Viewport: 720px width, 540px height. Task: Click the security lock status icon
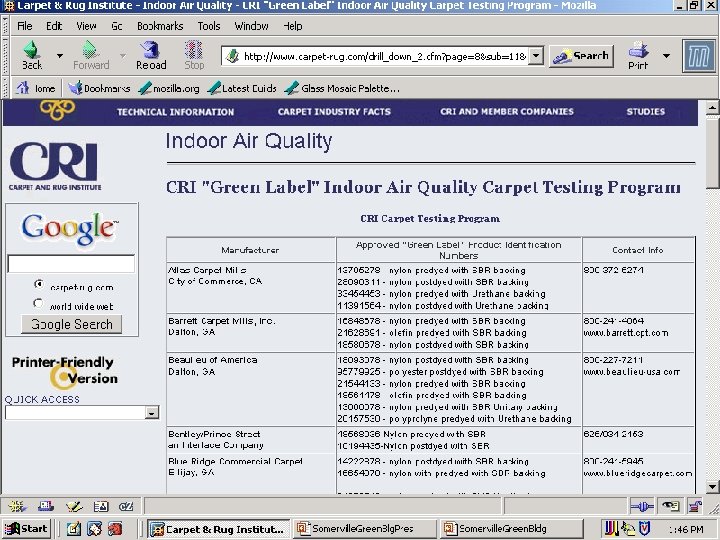[x=695, y=506]
